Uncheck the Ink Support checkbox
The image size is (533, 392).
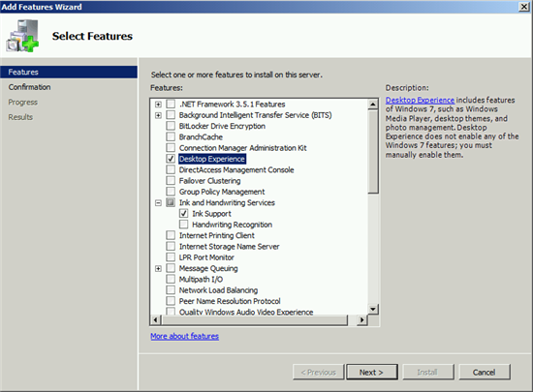click(x=183, y=214)
